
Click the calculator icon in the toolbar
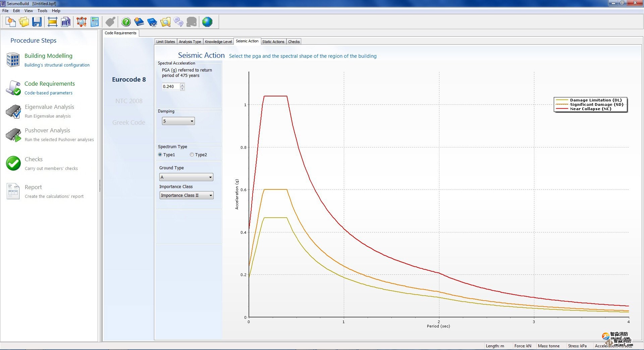[x=95, y=22]
